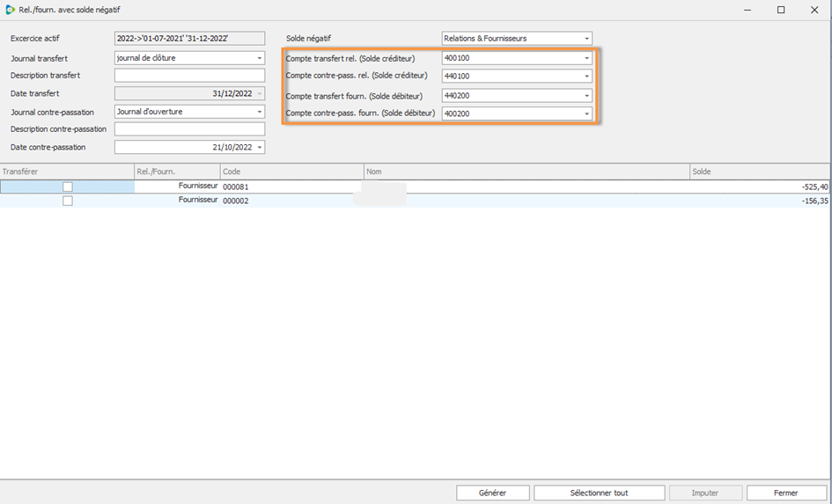Click the app icon in title bar
The height and width of the screenshot is (504, 832).
coord(10,10)
